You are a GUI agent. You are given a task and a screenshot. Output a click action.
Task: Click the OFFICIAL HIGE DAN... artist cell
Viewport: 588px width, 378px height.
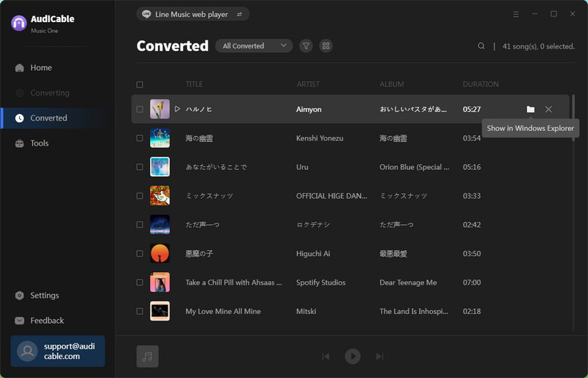331,196
